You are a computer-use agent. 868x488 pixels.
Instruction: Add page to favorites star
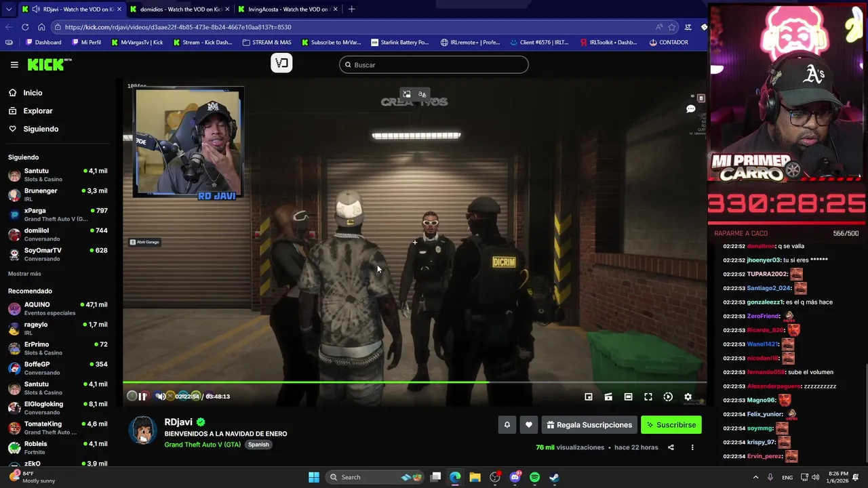672,27
